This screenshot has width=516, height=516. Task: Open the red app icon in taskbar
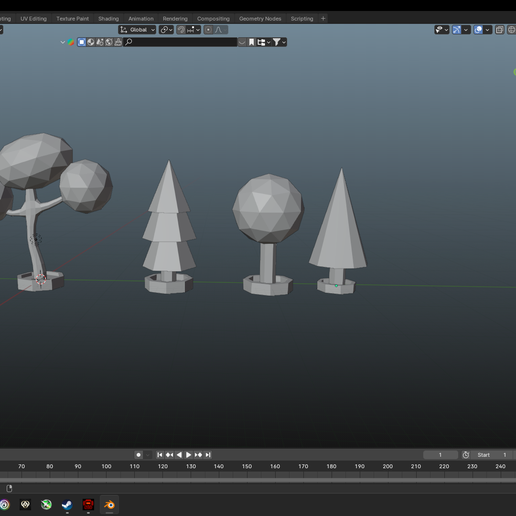coord(88,505)
